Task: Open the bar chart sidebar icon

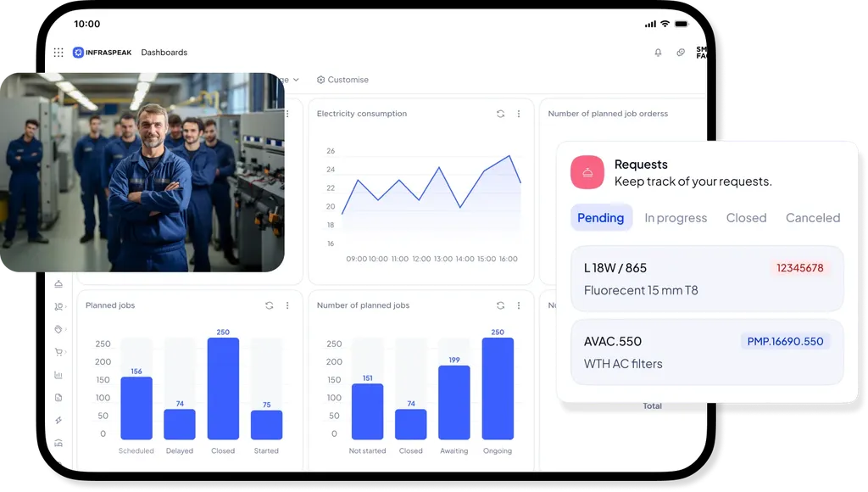Action: point(58,375)
